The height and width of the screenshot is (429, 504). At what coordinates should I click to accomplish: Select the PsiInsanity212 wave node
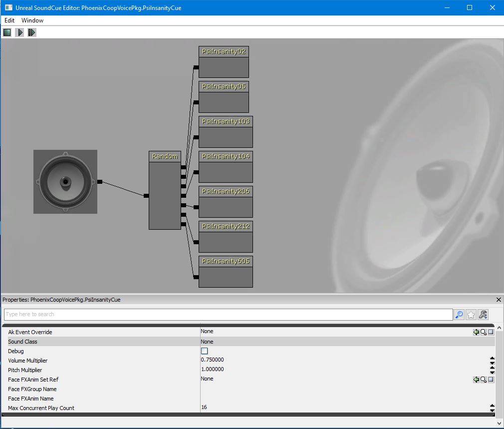[226, 237]
